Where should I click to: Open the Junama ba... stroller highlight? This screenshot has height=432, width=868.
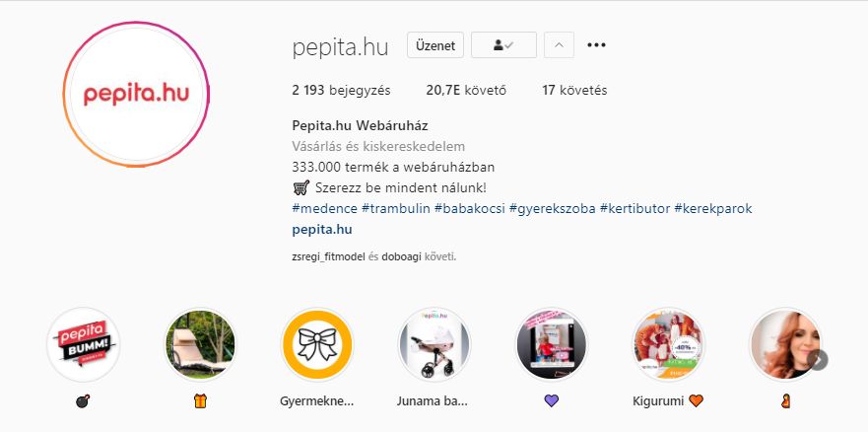(434, 344)
